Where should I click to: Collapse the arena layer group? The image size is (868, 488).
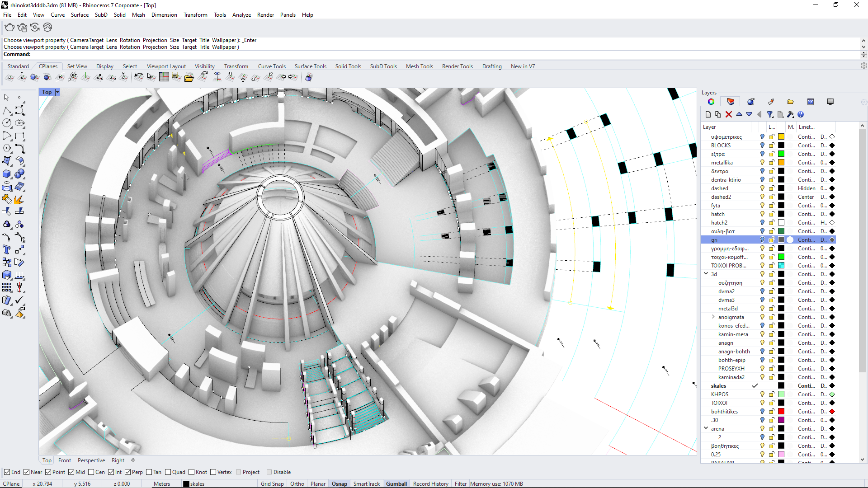tap(706, 428)
